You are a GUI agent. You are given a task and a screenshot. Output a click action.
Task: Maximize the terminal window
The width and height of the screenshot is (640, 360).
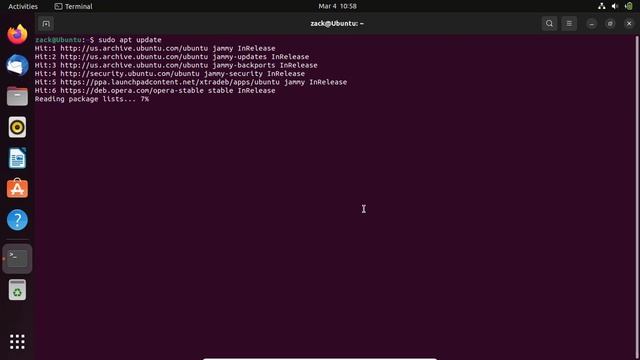[610, 24]
